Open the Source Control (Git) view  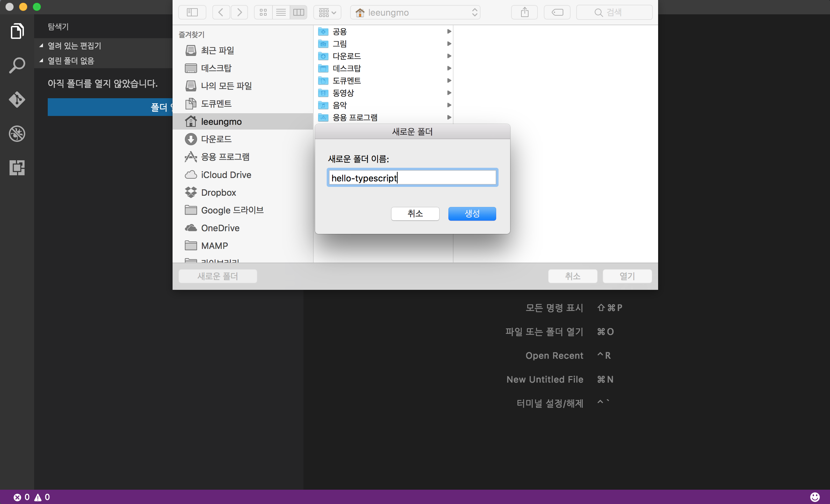(x=17, y=100)
